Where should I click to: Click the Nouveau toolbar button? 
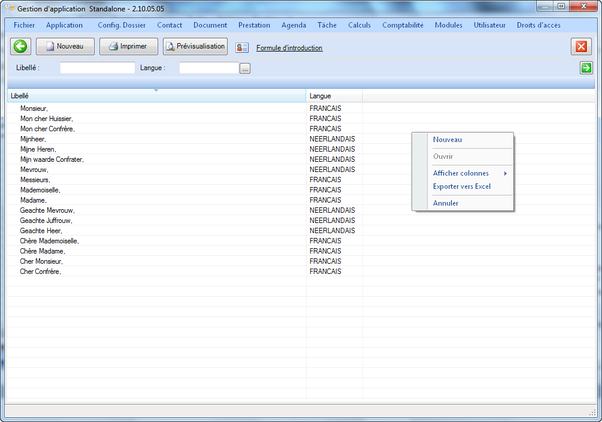click(x=65, y=46)
